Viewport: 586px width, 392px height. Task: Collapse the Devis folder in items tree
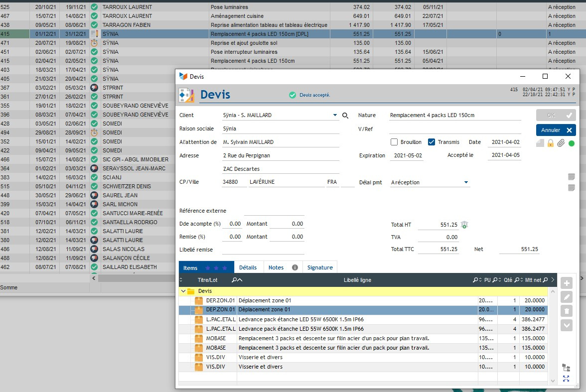[x=183, y=291]
